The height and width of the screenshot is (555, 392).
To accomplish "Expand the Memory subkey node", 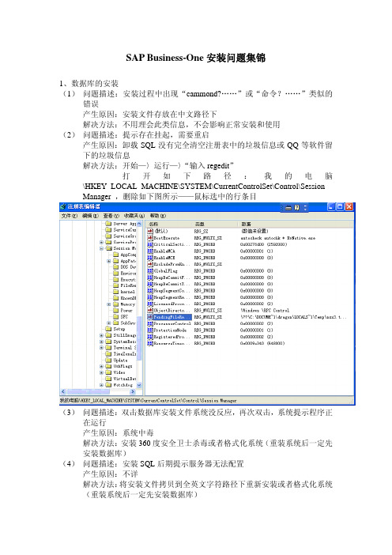I will tap(108, 304).
